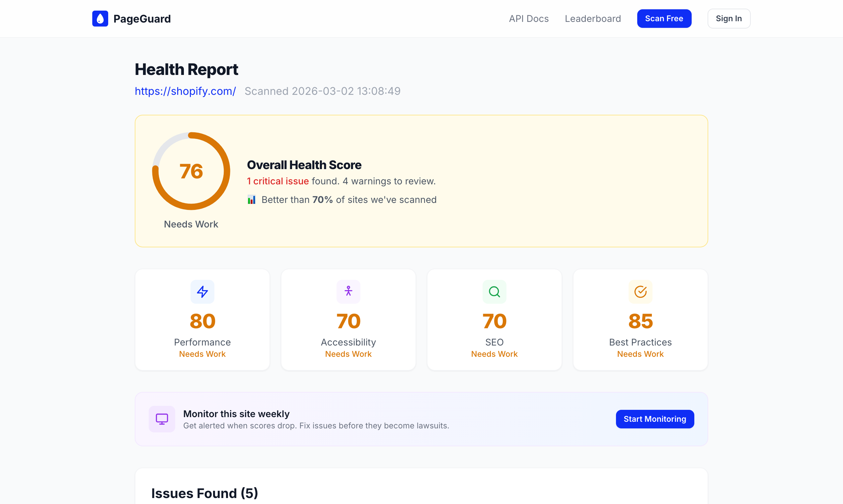Click the Accessibility person icon
Screen dimensions: 843x504
pyautogui.click(x=348, y=291)
